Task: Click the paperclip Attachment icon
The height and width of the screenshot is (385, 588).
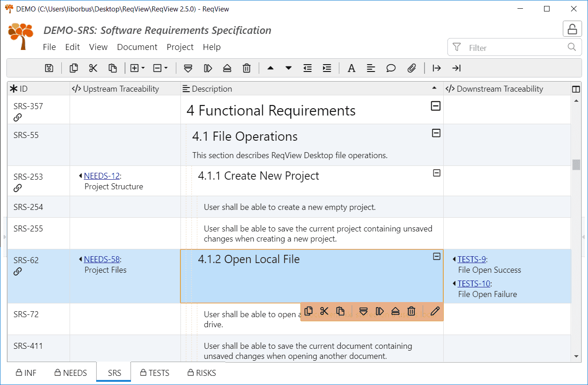Action: (411, 68)
